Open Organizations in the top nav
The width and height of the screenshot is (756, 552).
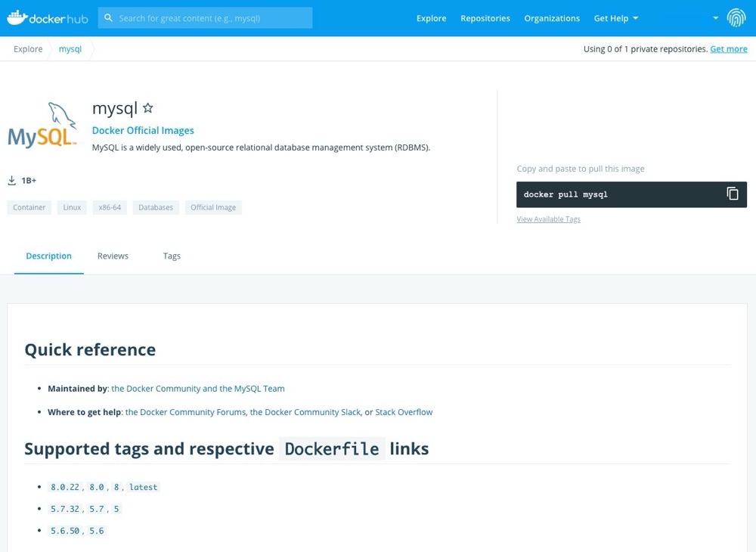tap(552, 18)
